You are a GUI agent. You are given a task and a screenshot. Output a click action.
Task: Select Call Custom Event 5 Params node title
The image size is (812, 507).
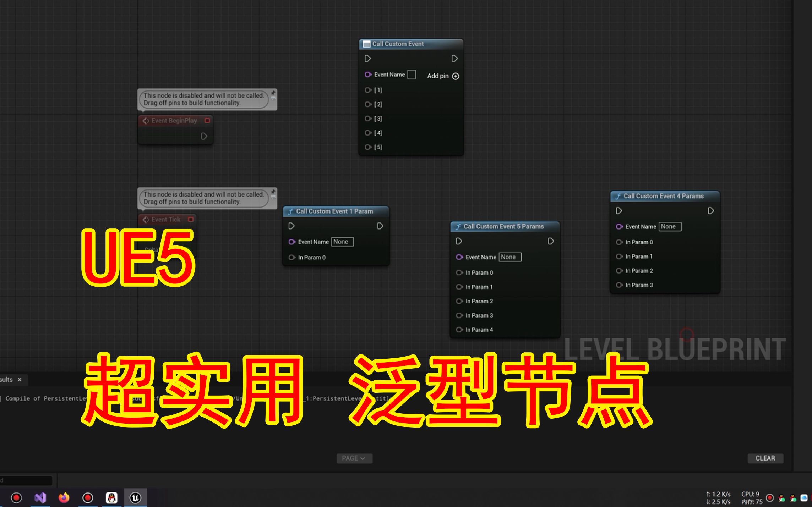tap(503, 226)
